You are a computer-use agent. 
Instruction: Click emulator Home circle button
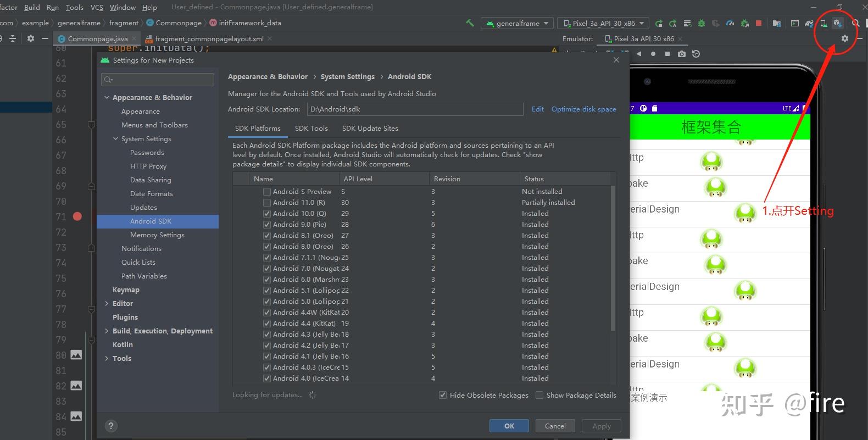[x=653, y=54]
